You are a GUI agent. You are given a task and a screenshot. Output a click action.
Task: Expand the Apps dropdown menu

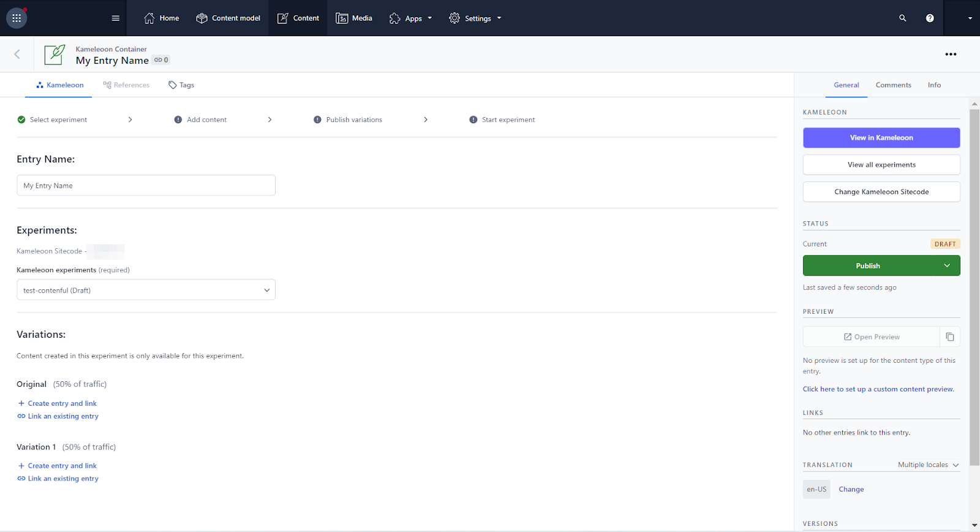click(411, 18)
